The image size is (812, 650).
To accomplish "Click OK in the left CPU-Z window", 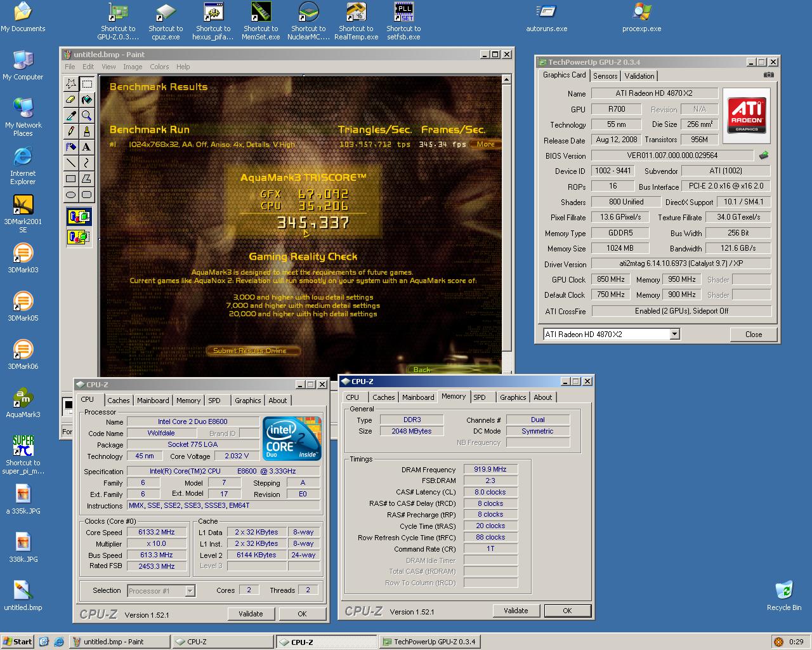I will pyautogui.click(x=302, y=614).
